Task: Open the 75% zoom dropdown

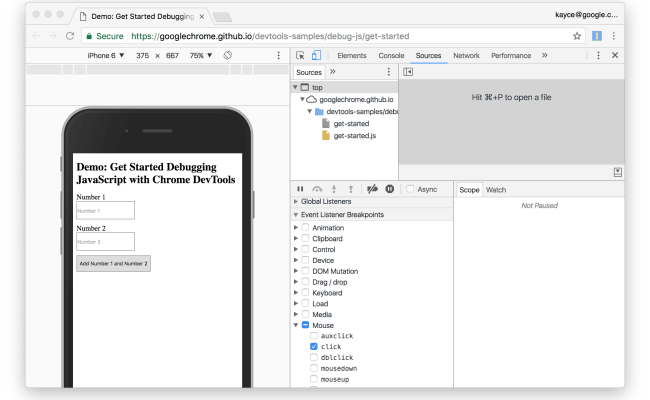Action: coord(201,55)
